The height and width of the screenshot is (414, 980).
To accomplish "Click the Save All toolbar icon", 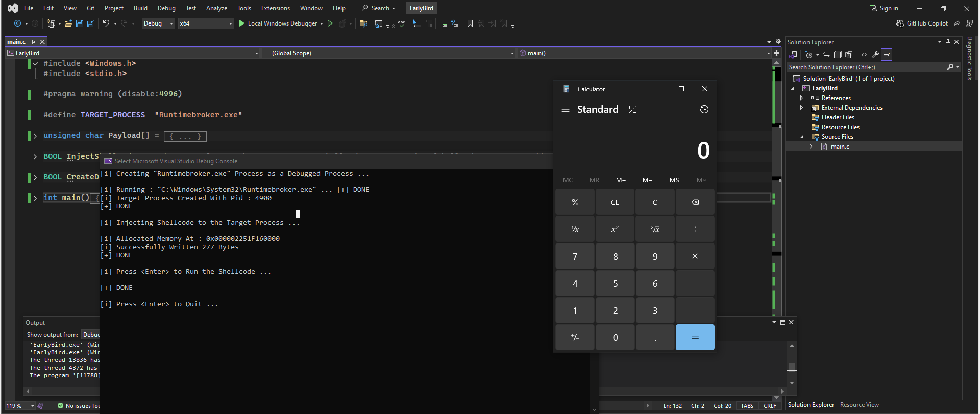I will (91, 23).
